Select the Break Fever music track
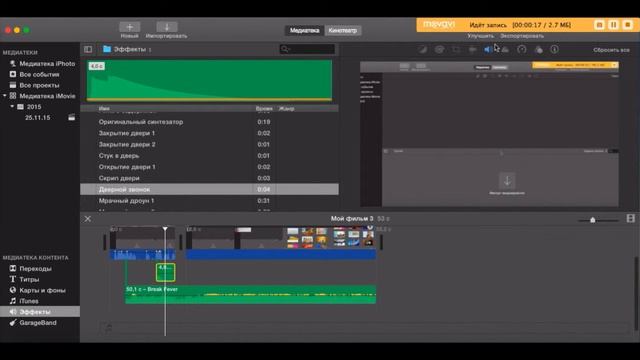Image resolution: width=640 pixels, height=360 pixels. point(250,294)
